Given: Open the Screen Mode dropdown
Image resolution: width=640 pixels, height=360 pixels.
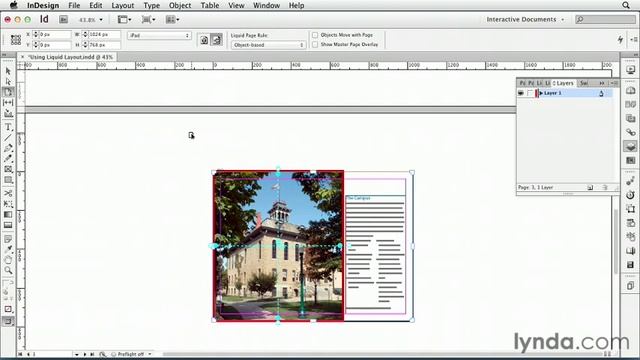Looking at the screenshot, I should 149,19.
